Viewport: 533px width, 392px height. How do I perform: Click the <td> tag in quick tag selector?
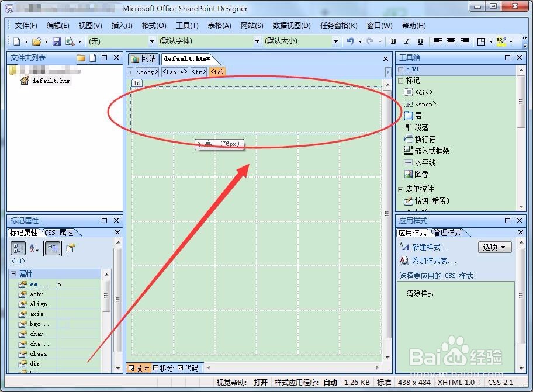(x=217, y=72)
